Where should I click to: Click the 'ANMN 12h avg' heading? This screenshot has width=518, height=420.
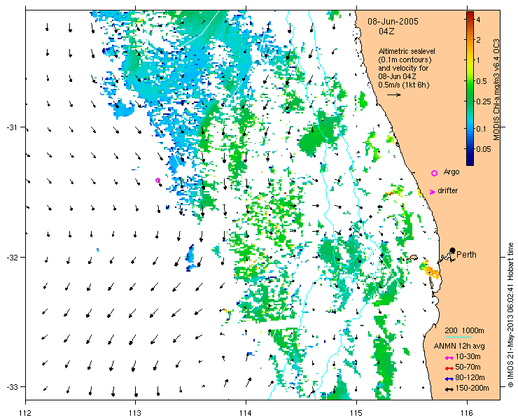459,346
